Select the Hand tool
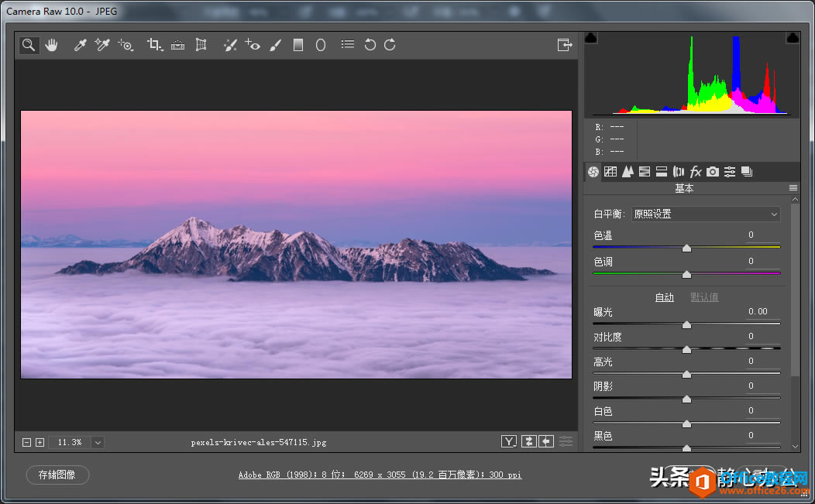The width and height of the screenshot is (815, 504). click(51, 45)
